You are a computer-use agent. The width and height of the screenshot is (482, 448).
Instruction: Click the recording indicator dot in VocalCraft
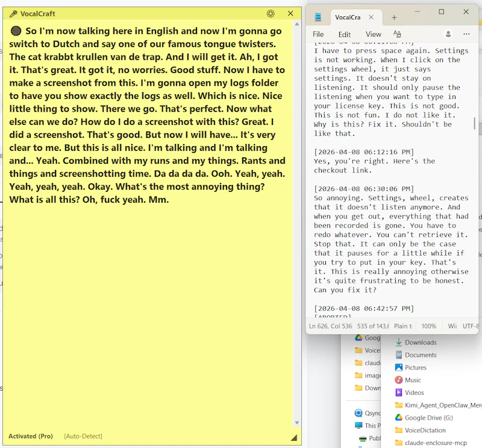click(16, 31)
